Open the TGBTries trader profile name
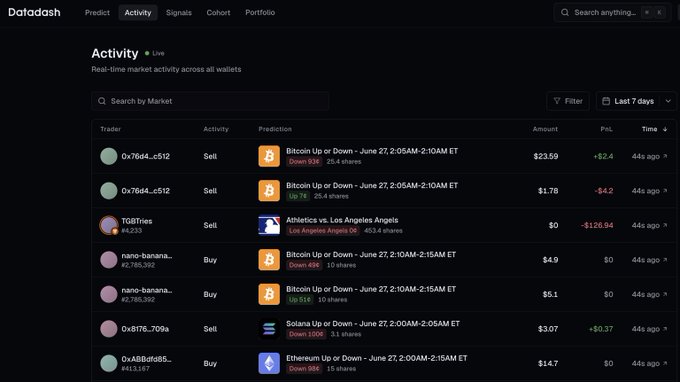This screenshot has height=382, width=680. click(137, 221)
